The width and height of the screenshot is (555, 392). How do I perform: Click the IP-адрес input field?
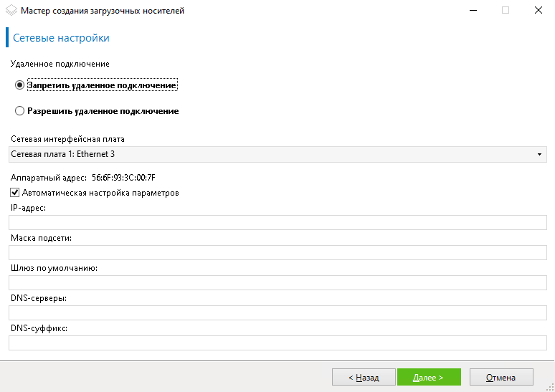click(x=277, y=223)
